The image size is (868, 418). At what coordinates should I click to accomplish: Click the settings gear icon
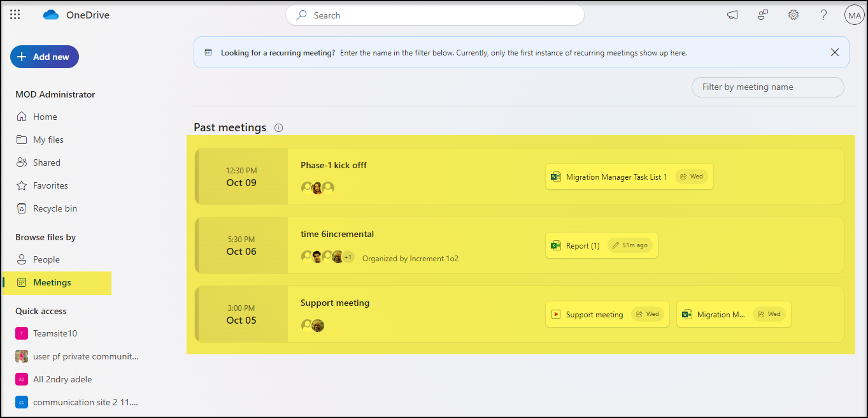[793, 15]
